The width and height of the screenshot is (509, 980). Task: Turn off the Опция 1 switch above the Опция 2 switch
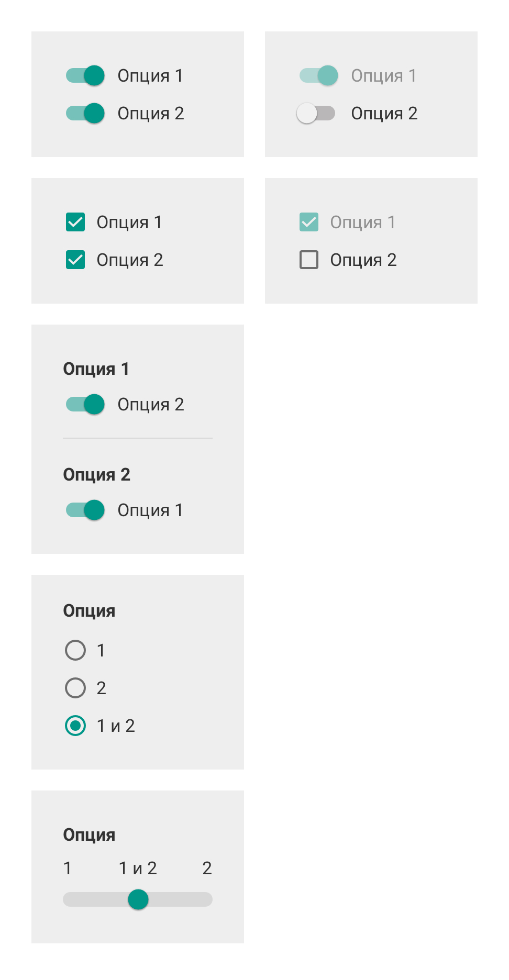pos(85,75)
